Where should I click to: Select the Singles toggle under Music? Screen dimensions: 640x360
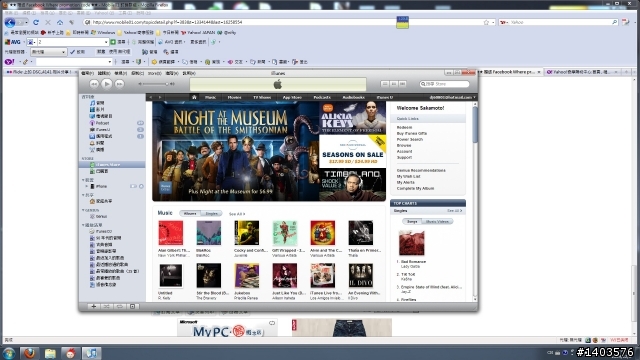coord(211,213)
